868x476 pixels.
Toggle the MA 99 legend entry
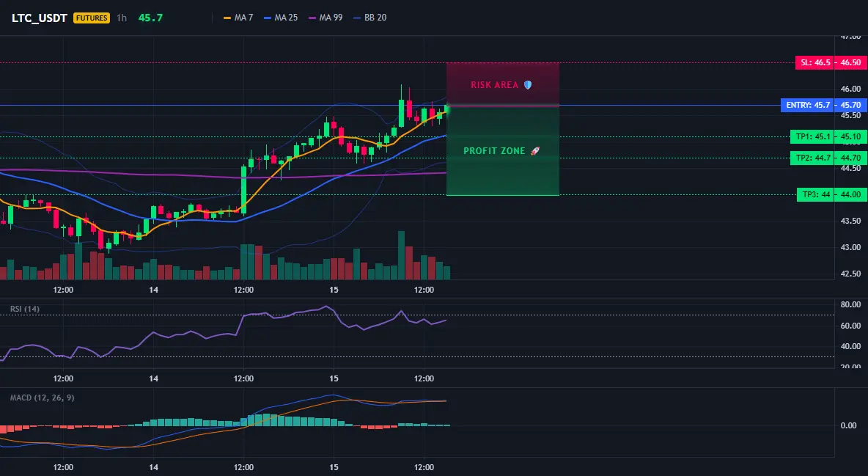point(325,18)
